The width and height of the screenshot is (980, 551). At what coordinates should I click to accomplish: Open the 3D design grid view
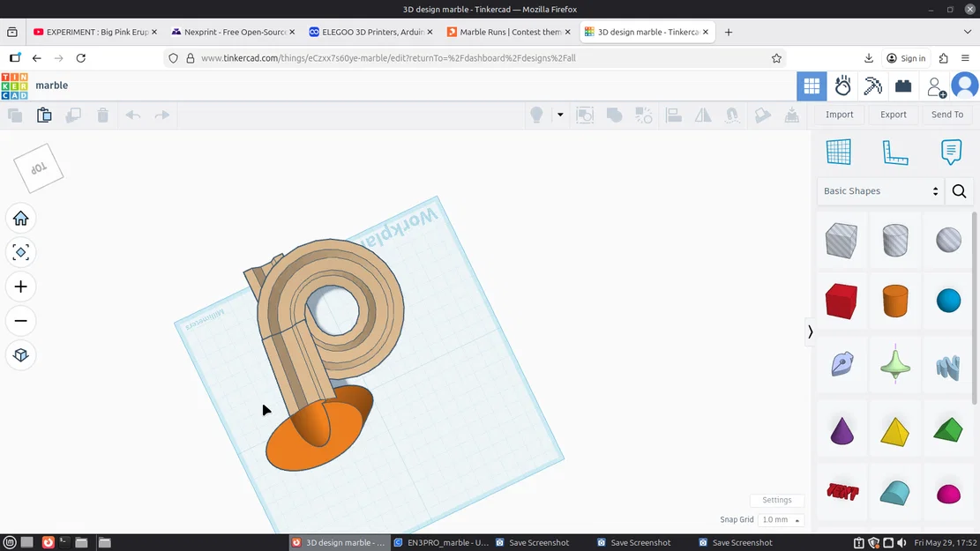tap(812, 86)
